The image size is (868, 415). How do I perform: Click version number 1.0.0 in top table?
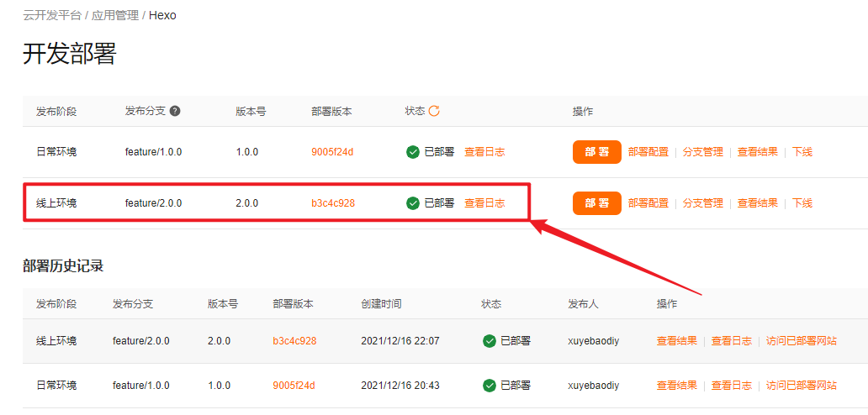[247, 152]
